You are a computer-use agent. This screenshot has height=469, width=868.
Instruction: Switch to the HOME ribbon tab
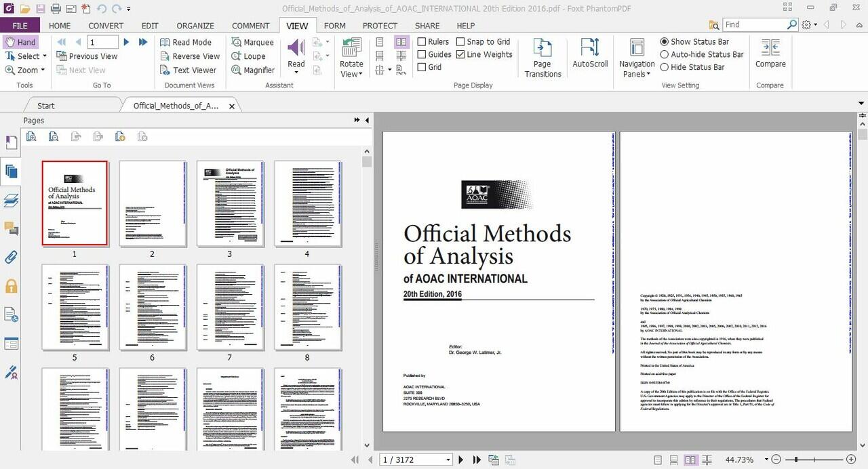pyautogui.click(x=60, y=26)
